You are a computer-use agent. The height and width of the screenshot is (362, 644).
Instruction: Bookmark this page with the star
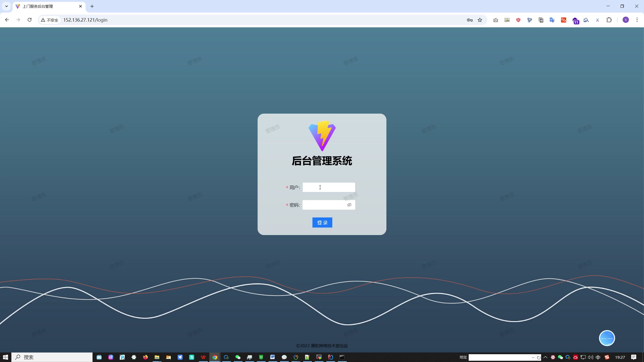[480, 20]
